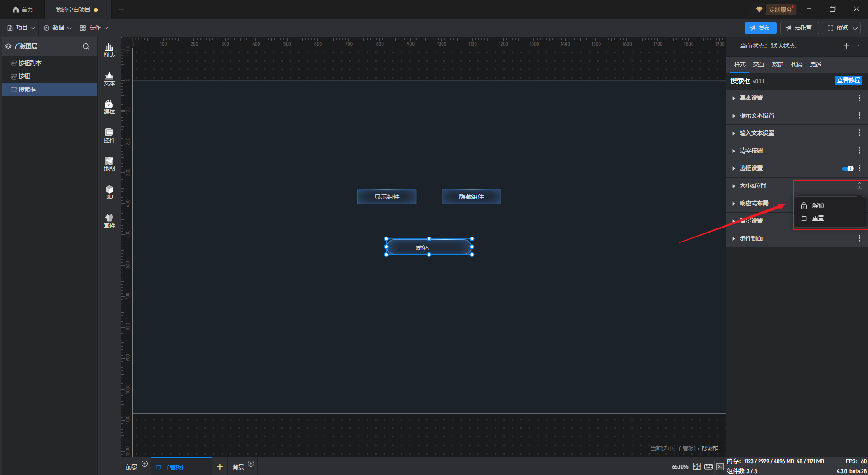Screen dimensions: 868x475
Task: Select the 按钮副本 layer
Action: tap(49, 63)
